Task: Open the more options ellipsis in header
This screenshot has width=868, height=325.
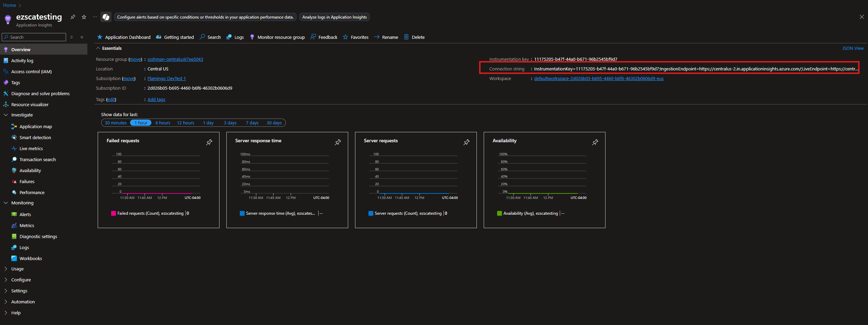Action: (95, 17)
